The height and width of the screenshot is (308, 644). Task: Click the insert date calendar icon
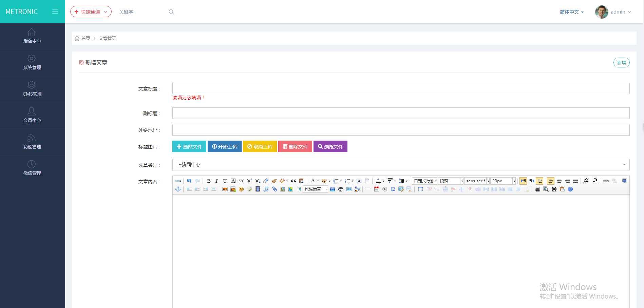click(376, 189)
